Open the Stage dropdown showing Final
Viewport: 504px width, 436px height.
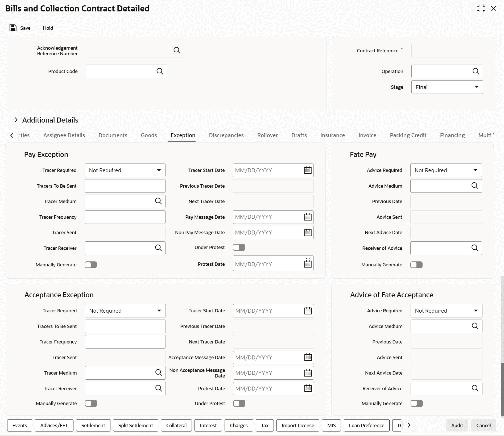point(447,87)
